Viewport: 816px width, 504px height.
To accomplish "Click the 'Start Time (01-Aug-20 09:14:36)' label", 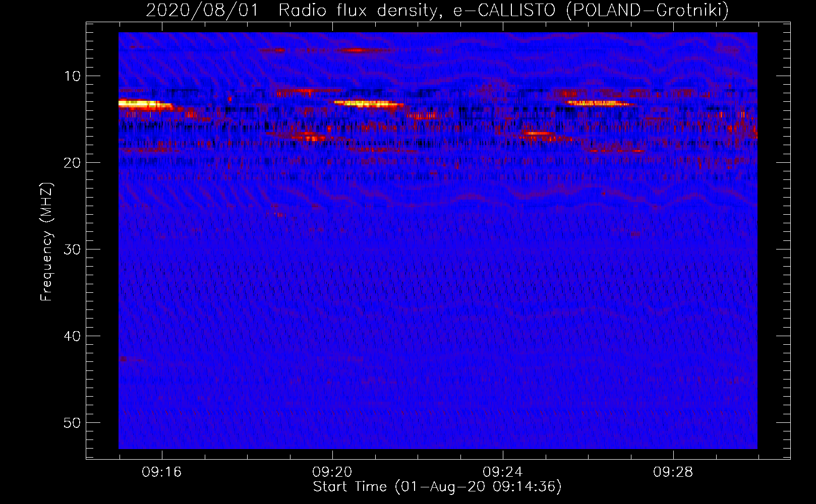I will [x=437, y=487].
